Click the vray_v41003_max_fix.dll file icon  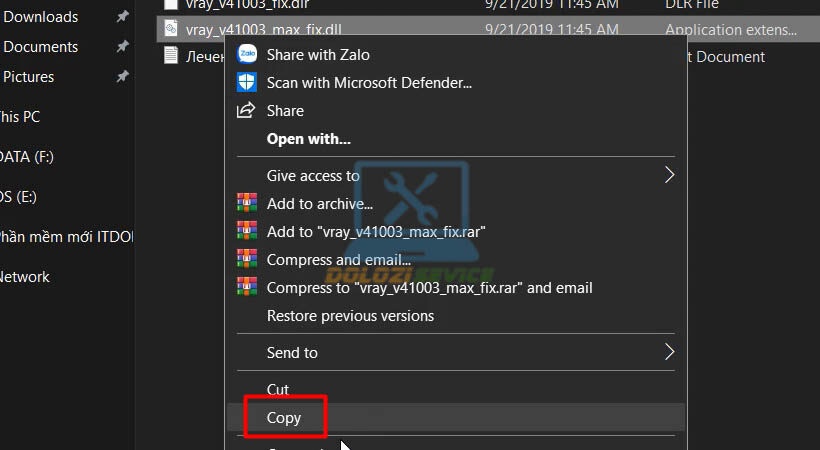point(171,28)
